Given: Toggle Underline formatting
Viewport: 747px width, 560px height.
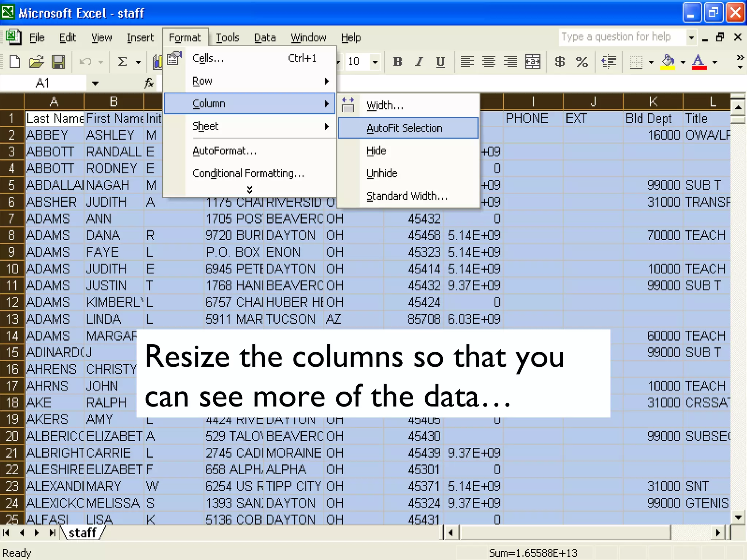Looking at the screenshot, I should click(x=441, y=62).
